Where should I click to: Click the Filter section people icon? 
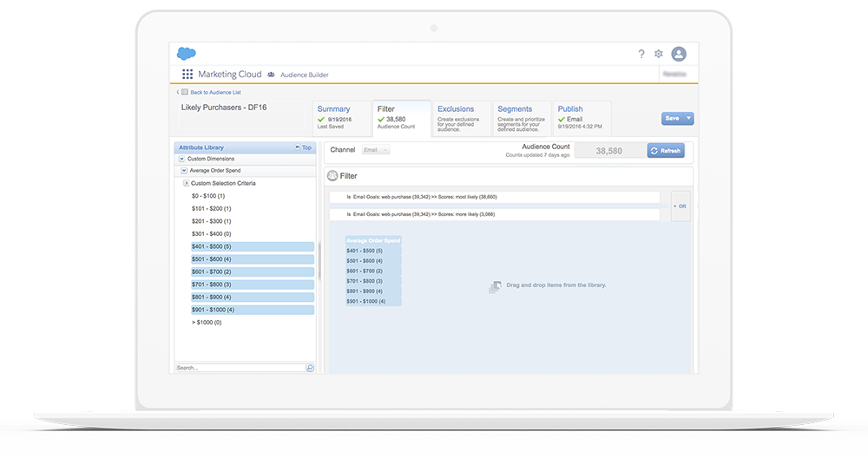point(332,175)
